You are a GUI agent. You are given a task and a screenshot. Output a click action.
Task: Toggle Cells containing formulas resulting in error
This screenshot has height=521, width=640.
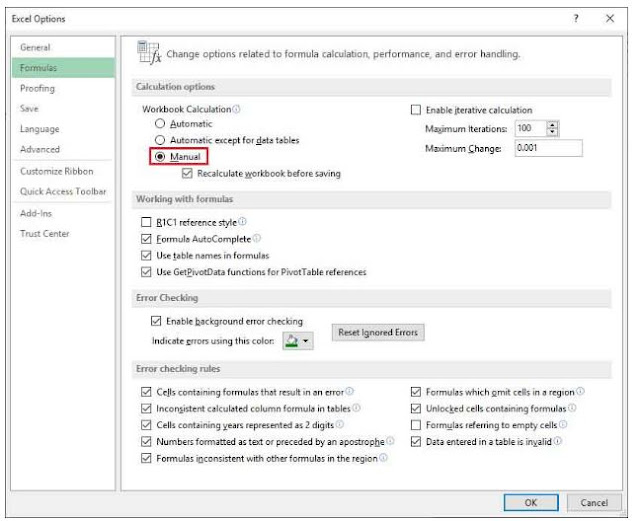[146, 392]
